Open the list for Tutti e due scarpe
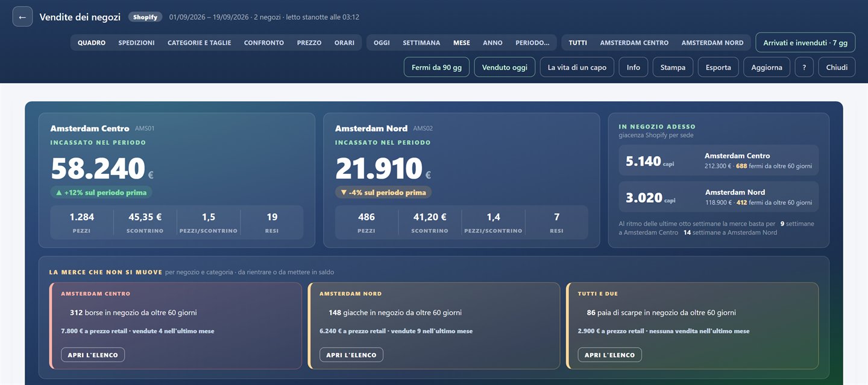The image size is (868, 385). click(610, 355)
